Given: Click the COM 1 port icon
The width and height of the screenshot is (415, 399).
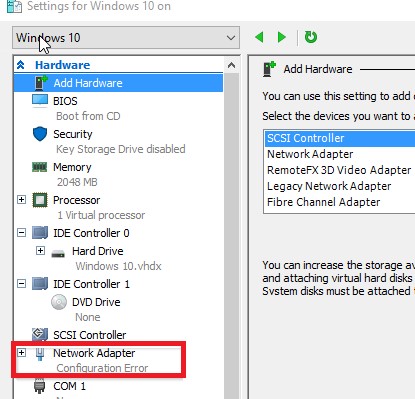Looking at the screenshot, I should [x=40, y=386].
